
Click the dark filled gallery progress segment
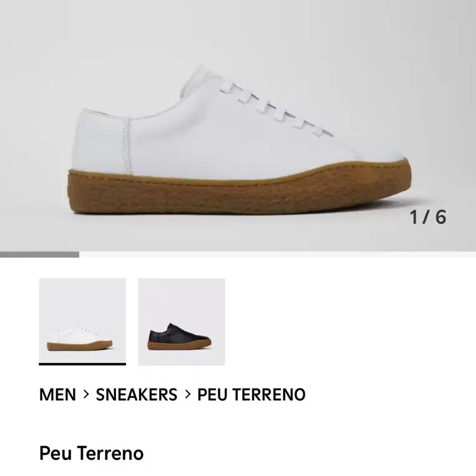coord(39,255)
